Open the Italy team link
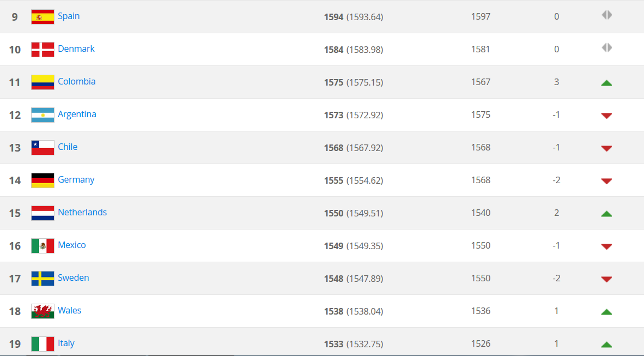Screen dimensions: 644x356 tap(66, 343)
